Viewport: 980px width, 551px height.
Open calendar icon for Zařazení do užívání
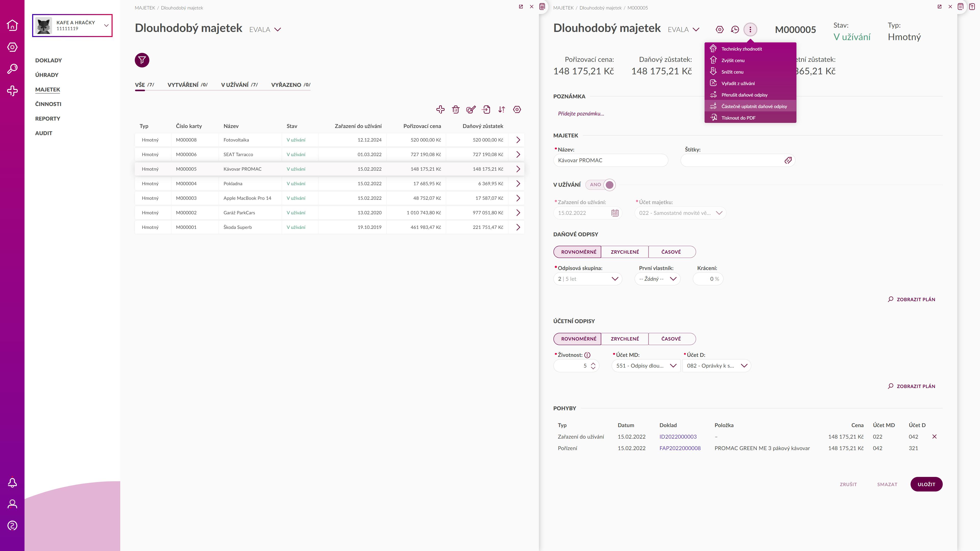[615, 213]
